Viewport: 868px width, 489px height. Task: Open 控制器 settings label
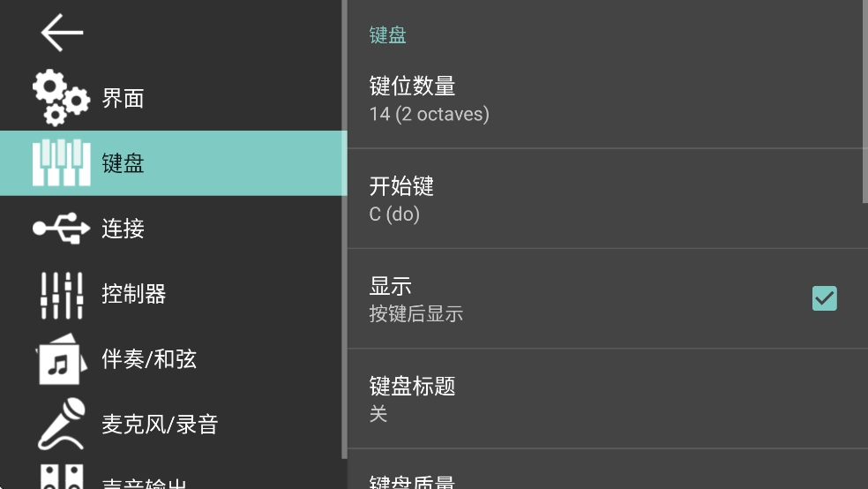click(x=134, y=294)
